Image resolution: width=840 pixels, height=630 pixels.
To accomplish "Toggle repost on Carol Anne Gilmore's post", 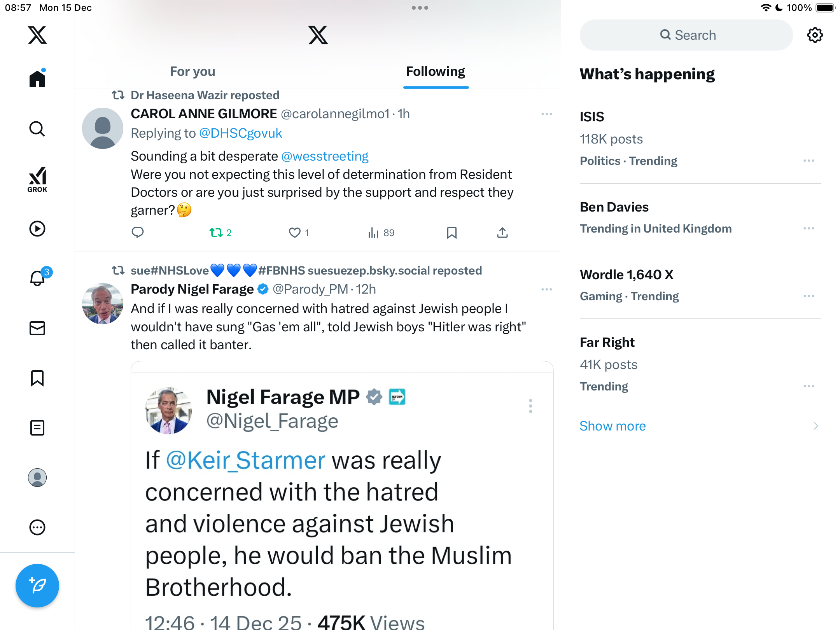I will click(216, 233).
